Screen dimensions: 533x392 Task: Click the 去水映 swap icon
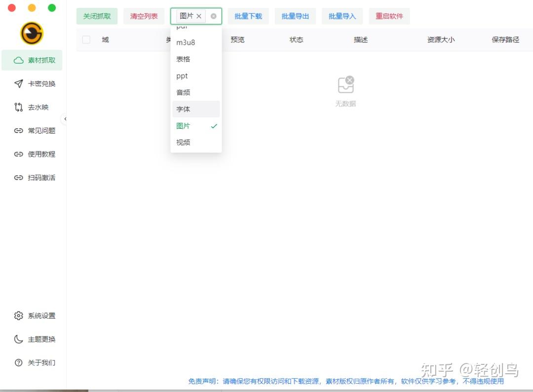click(x=19, y=107)
